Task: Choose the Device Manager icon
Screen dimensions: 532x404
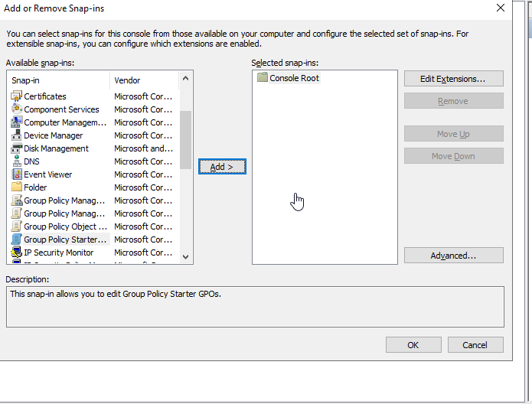Action: pos(17,135)
